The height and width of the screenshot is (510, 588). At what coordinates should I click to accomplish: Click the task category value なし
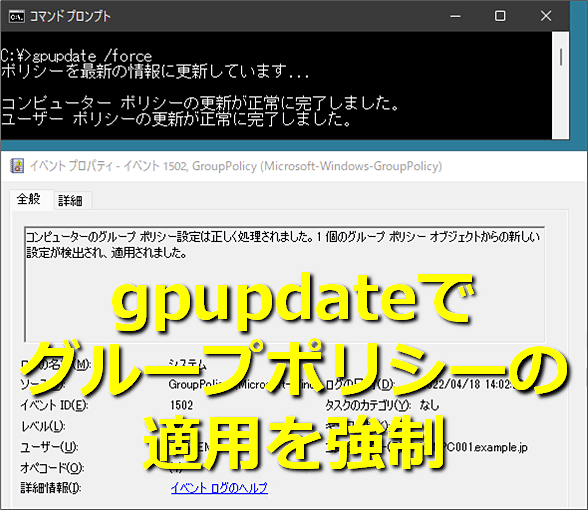(x=429, y=405)
